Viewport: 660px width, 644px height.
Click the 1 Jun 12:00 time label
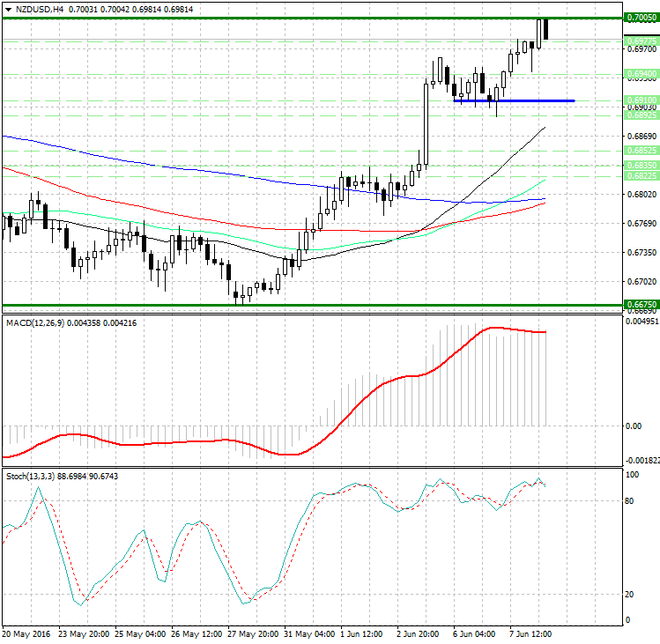[361, 634]
